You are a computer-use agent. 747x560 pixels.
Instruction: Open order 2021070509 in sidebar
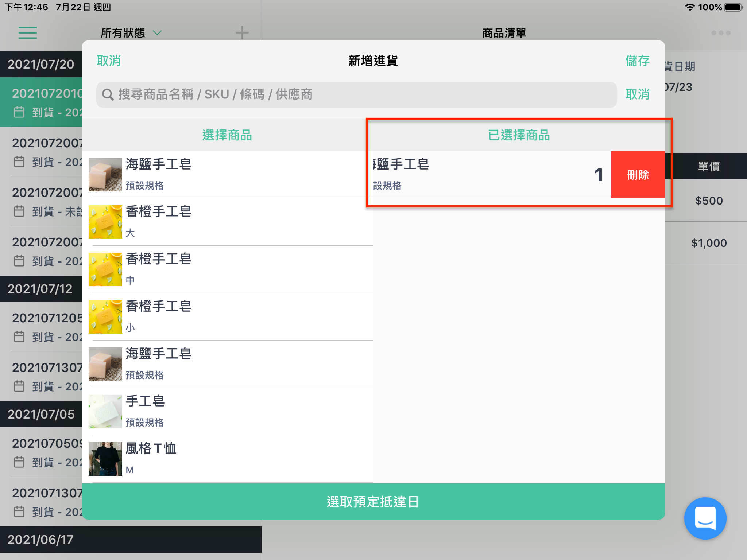41,452
